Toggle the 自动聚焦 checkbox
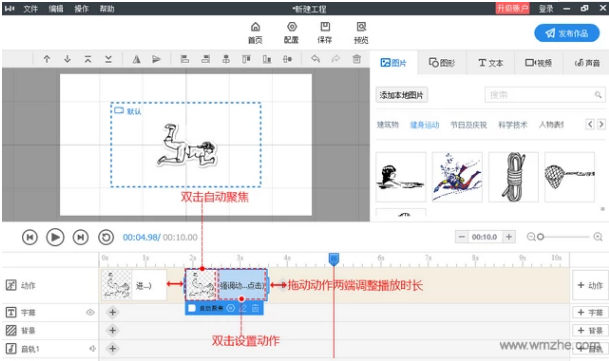609x361 pixels. click(191, 308)
